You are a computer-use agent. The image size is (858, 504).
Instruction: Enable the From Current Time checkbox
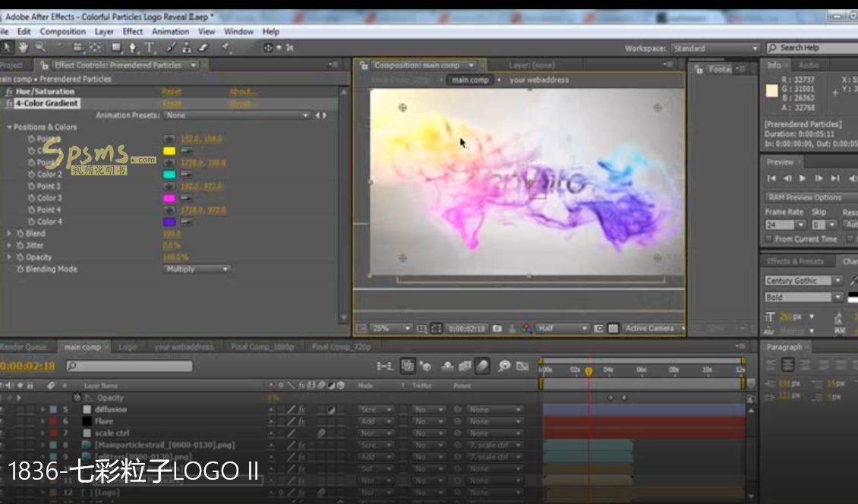pos(769,239)
